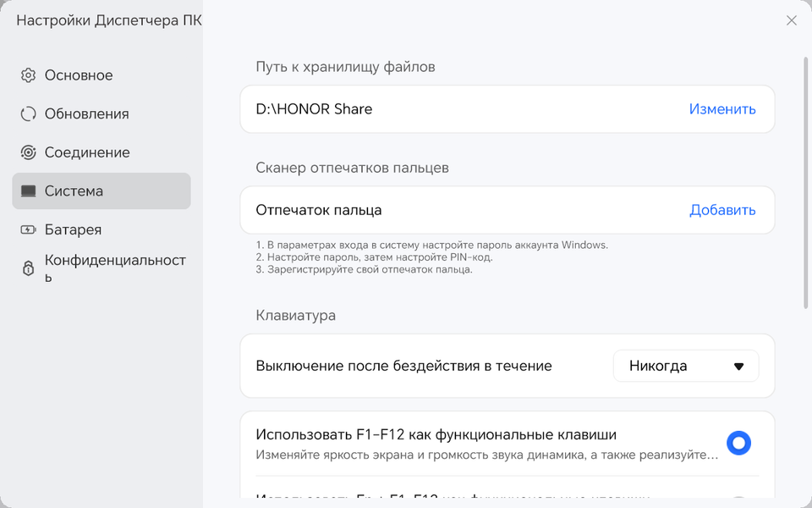Click the gear icon next to Основное

click(x=29, y=75)
